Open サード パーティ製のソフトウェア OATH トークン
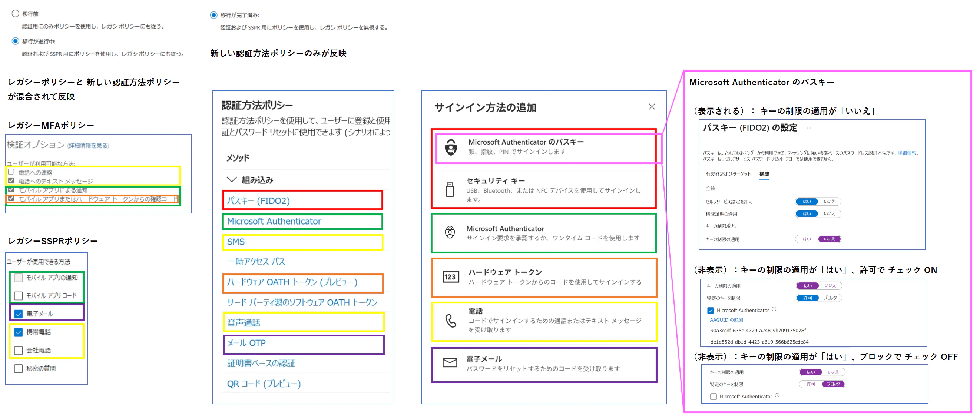Image resolution: width=980 pixels, height=418 pixels. pos(302,302)
